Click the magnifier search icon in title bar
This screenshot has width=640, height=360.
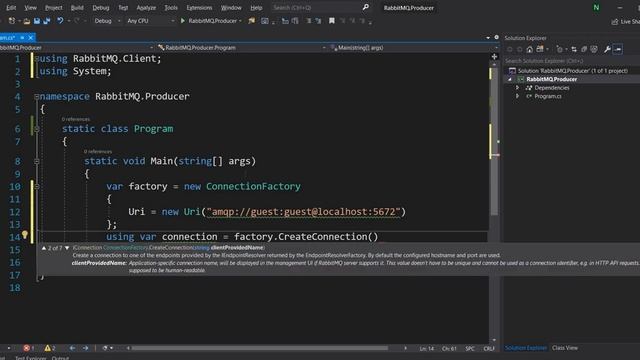pos(366,7)
